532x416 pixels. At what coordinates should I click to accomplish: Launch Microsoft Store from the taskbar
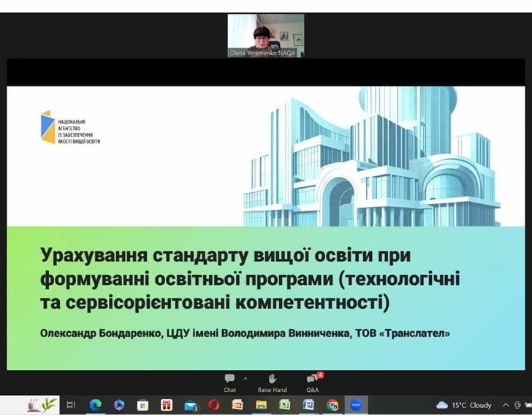pos(142,405)
